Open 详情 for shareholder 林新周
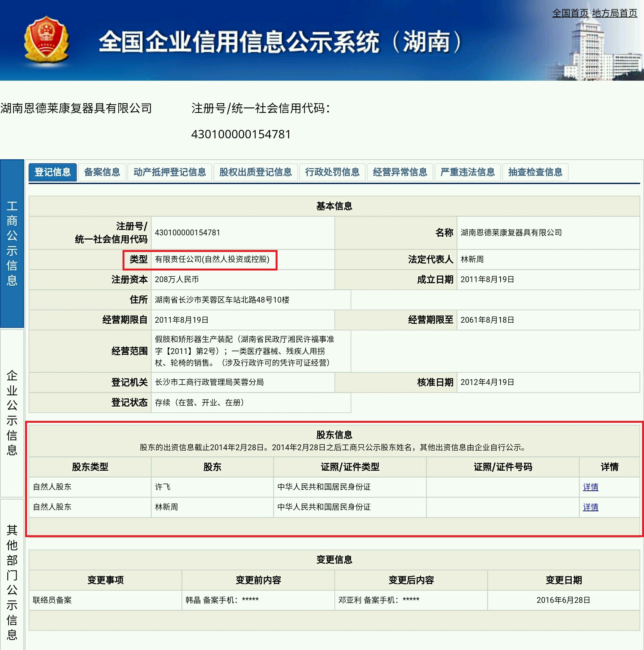The height and width of the screenshot is (650, 644). (x=591, y=507)
